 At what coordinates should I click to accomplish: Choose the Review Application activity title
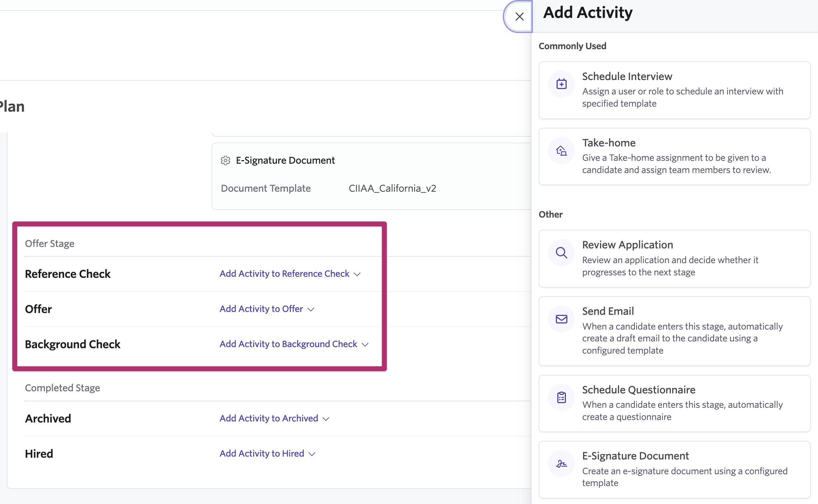[x=627, y=245]
